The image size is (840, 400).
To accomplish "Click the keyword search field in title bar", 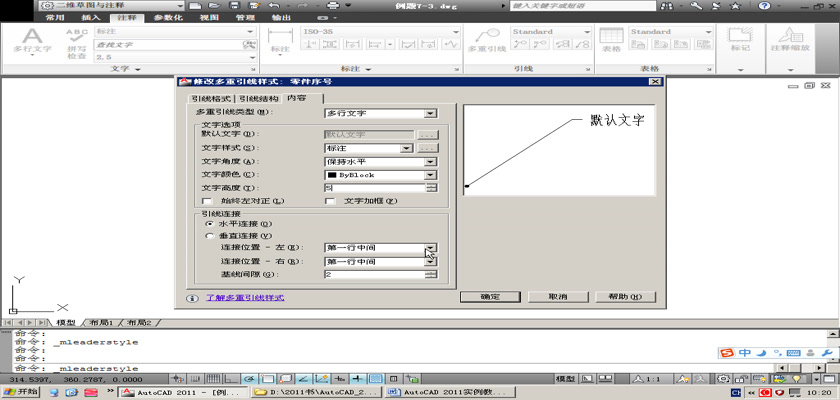I will tap(583, 6).
